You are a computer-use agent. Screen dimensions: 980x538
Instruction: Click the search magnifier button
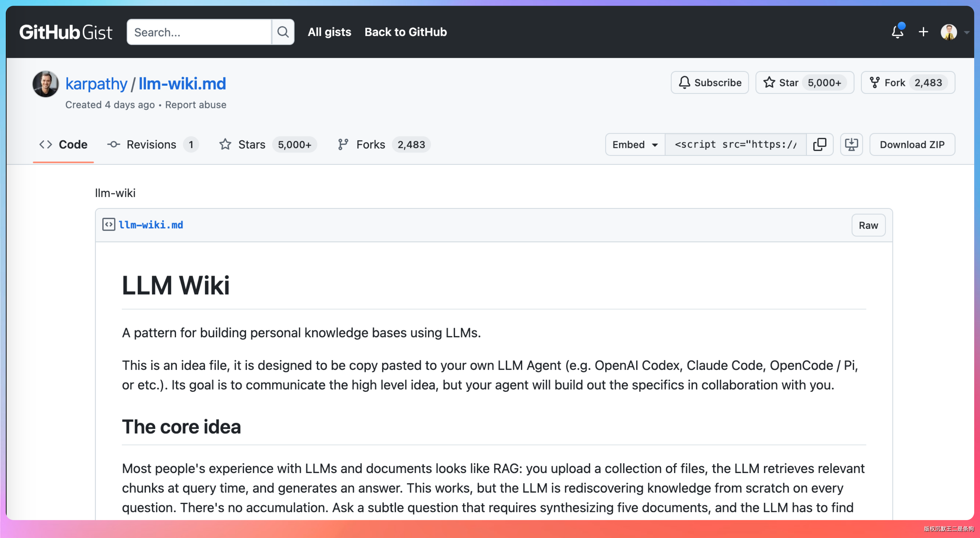coord(283,32)
